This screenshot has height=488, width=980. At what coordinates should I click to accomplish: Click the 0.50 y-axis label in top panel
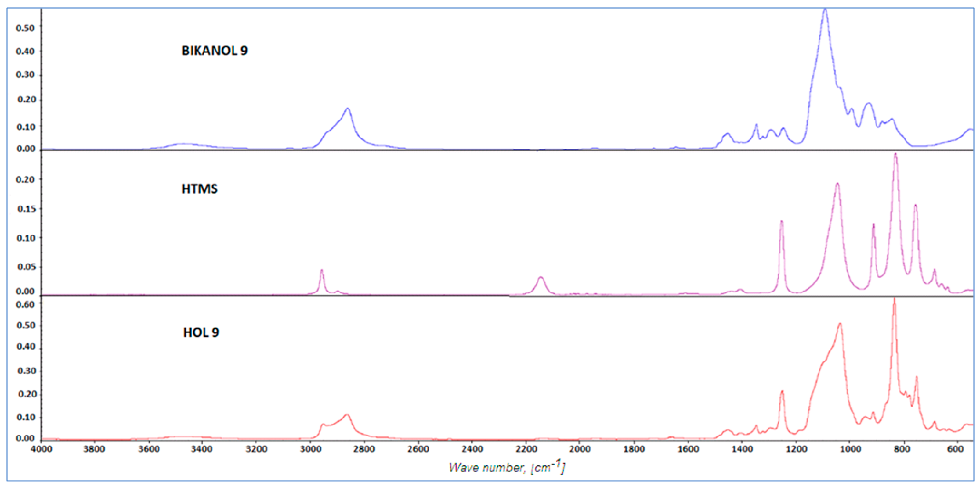(x=25, y=28)
